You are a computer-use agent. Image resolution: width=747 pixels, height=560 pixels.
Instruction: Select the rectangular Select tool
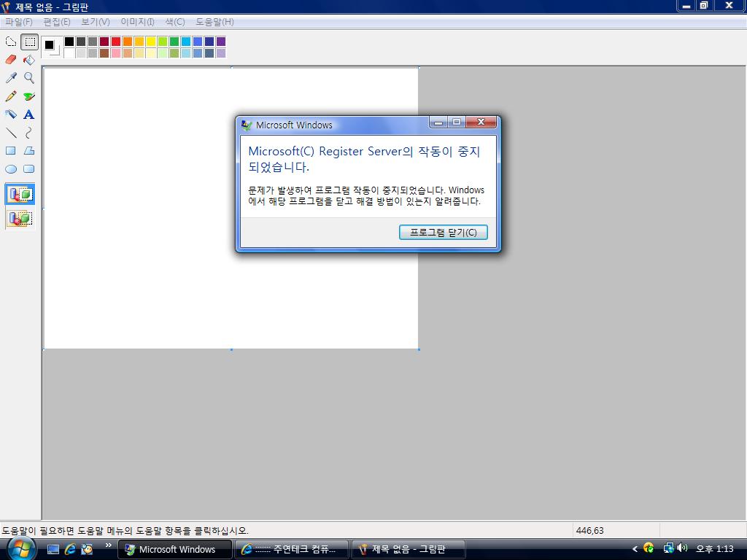coord(29,42)
